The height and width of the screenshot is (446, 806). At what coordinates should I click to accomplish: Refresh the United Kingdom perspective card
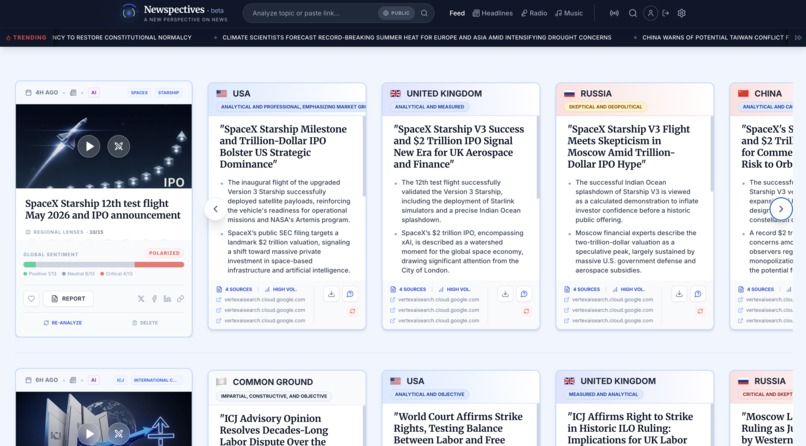click(526, 311)
